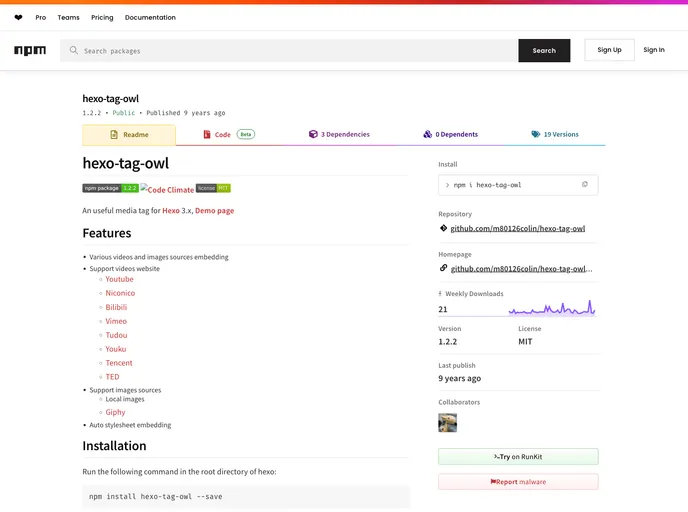
Task: Open the Bilibili link
Action: point(116,307)
